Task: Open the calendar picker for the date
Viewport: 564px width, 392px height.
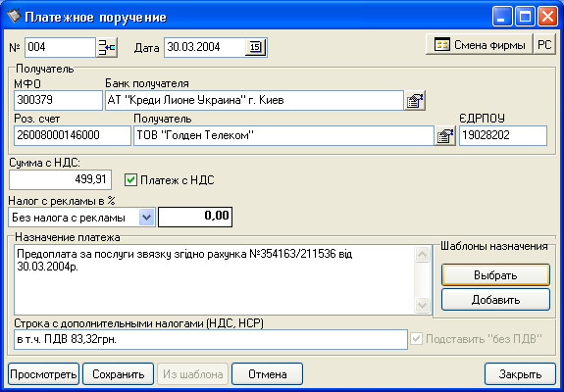Action: (x=255, y=47)
